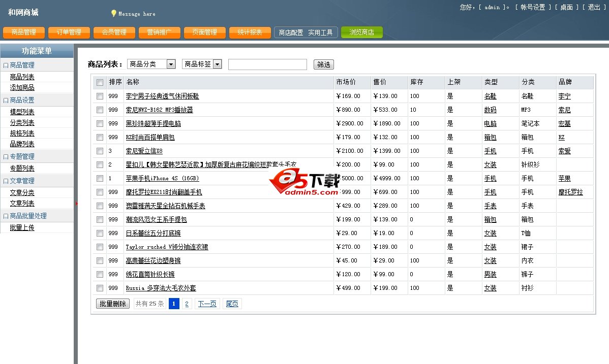Open the 会员管理 top menu tab
The width and height of the screenshot is (609, 364).
114,32
